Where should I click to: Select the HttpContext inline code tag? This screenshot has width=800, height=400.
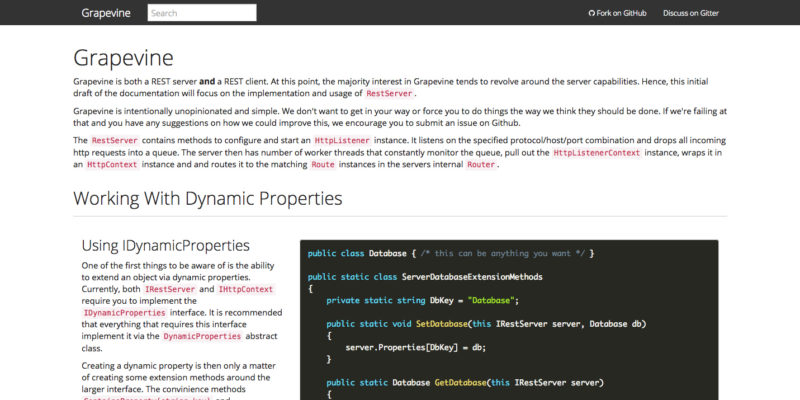tap(111, 164)
